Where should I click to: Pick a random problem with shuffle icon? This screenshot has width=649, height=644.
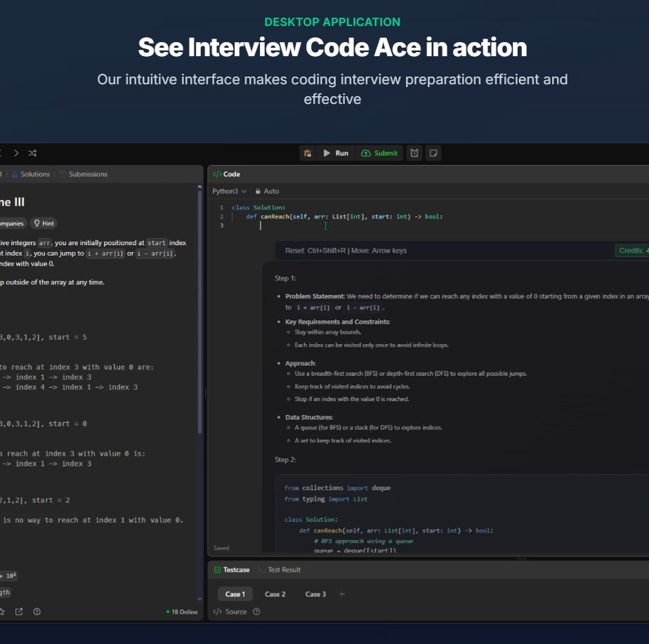pyautogui.click(x=32, y=153)
